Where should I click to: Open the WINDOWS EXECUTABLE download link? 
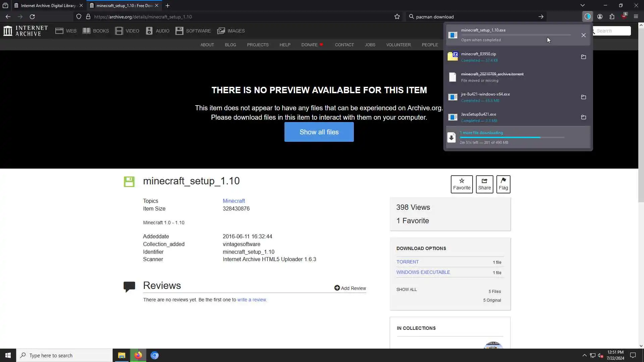click(x=423, y=273)
